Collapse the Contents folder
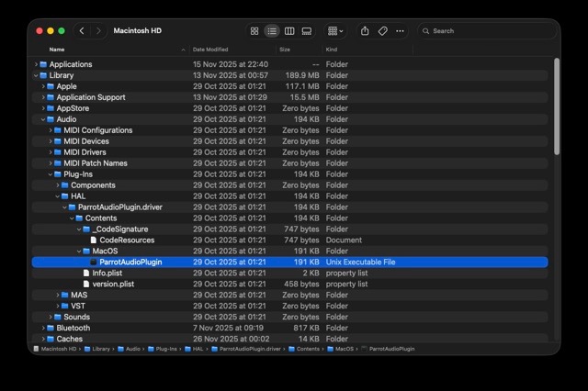 click(72, 218)
